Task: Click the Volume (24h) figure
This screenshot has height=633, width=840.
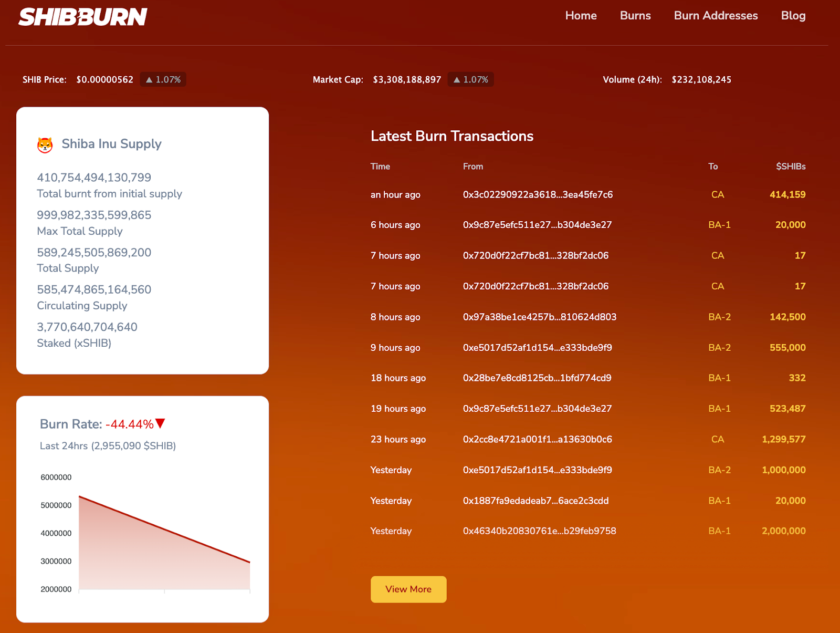Action: [701, 79]
